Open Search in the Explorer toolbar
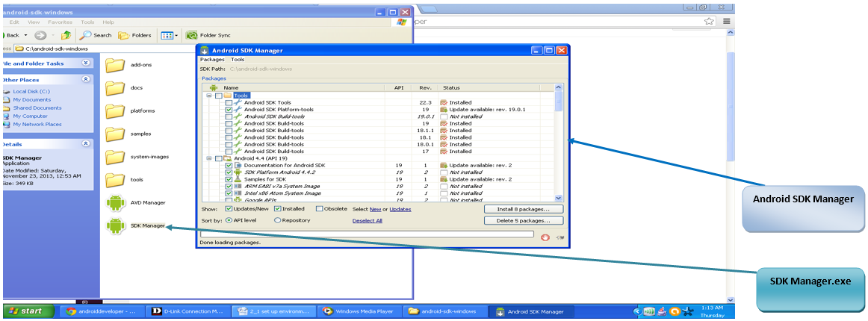 click(85, 35)
